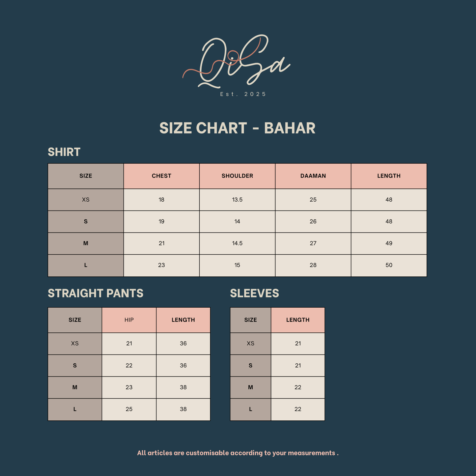This screenshot has width=476, height=476.
Task: Click the HIP column header
Action: (129, 320)
